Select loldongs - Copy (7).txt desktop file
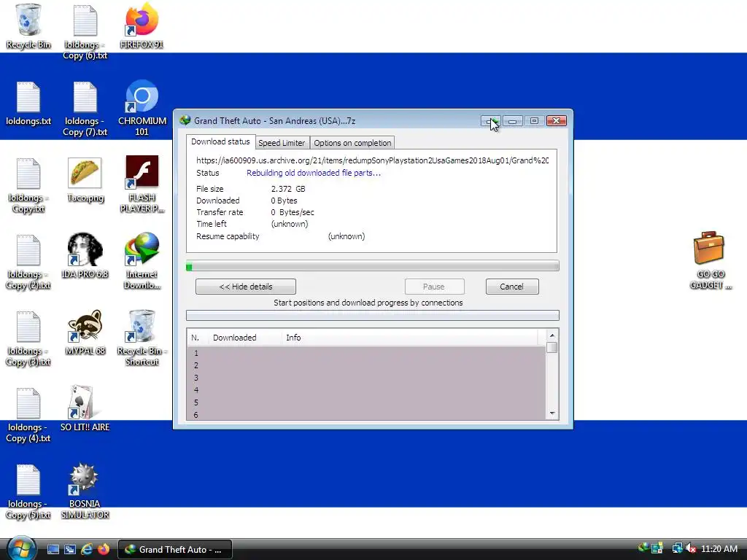Screen dimensions: 747x560 [x=85, y=109]
